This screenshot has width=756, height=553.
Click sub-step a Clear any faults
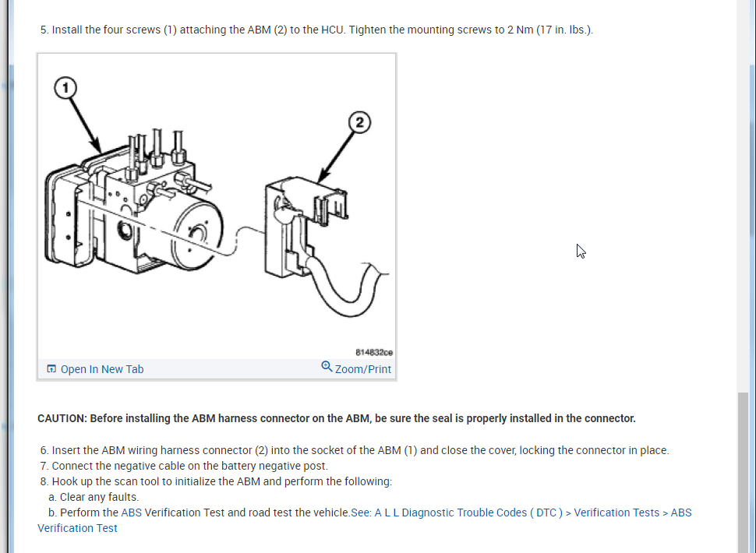[x=94, y=497]
